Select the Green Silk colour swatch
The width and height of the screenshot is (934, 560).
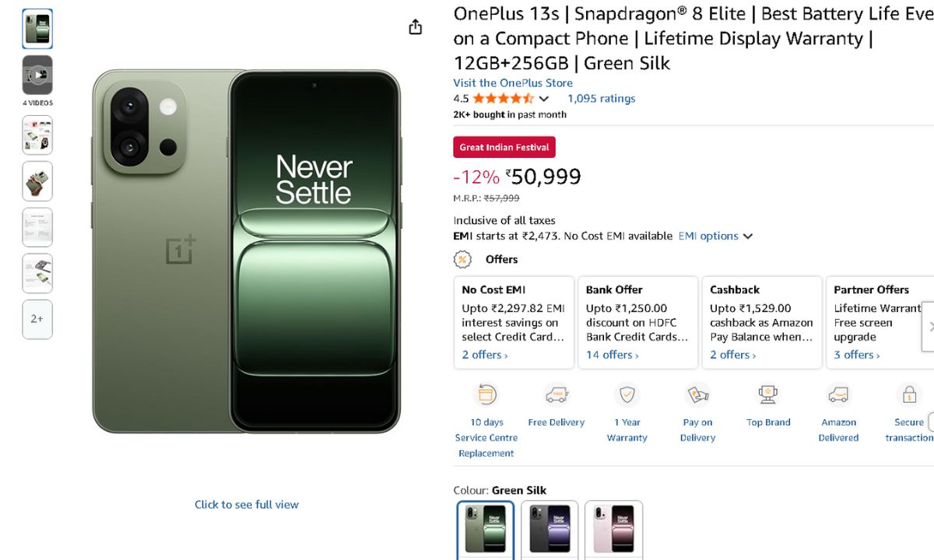pyautogui.click(x=486, y=529)
